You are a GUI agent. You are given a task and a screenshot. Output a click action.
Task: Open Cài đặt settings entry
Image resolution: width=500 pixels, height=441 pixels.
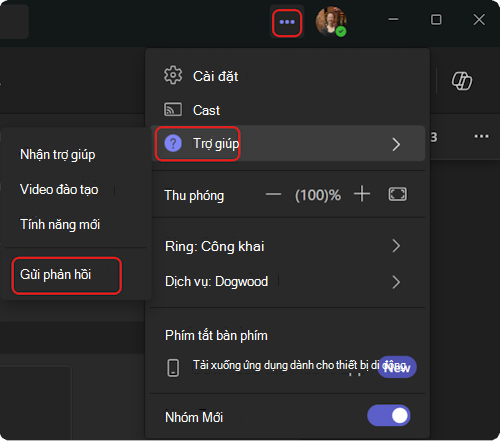287,76
